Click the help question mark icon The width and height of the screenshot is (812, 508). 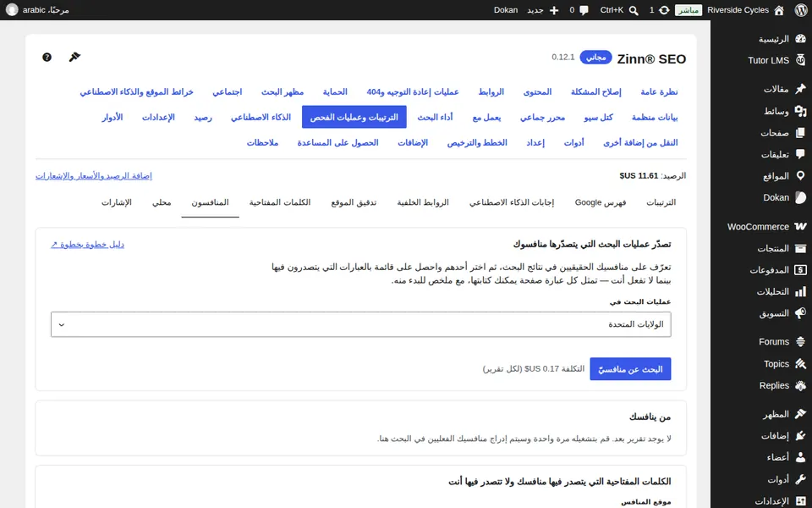47,57
